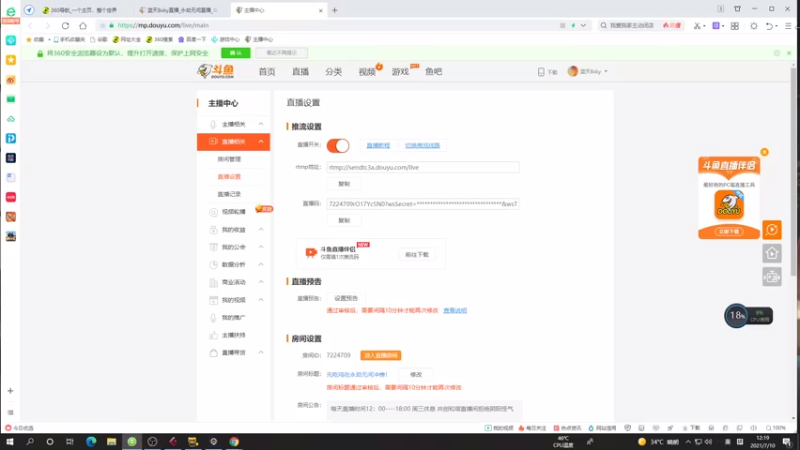Click the 18% performance monitor widget
This screenshot has width=800, height=450.
(x=748, y=316)
